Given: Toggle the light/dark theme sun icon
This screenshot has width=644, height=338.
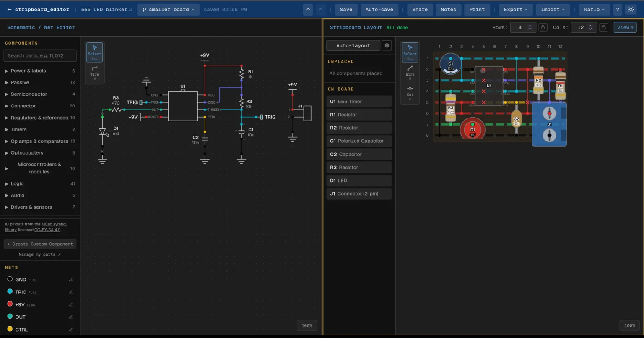Looking at the screenshot, I should click(x=631, y=9).
